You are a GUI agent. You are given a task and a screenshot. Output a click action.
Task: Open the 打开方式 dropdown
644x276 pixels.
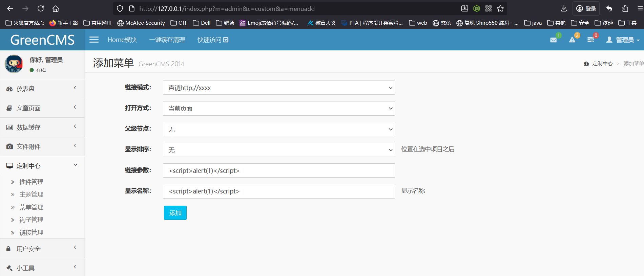coord(278,109)
